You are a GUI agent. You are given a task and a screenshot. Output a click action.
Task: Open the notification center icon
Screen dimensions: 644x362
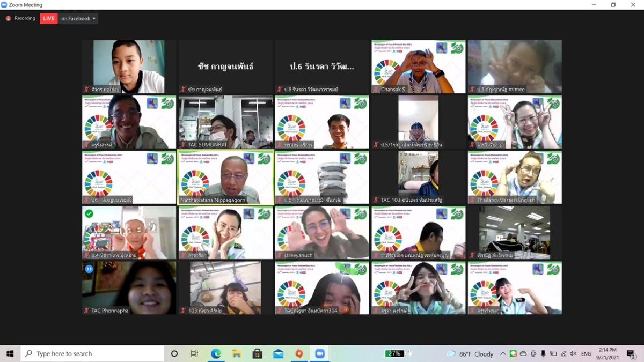pos(631,353)
